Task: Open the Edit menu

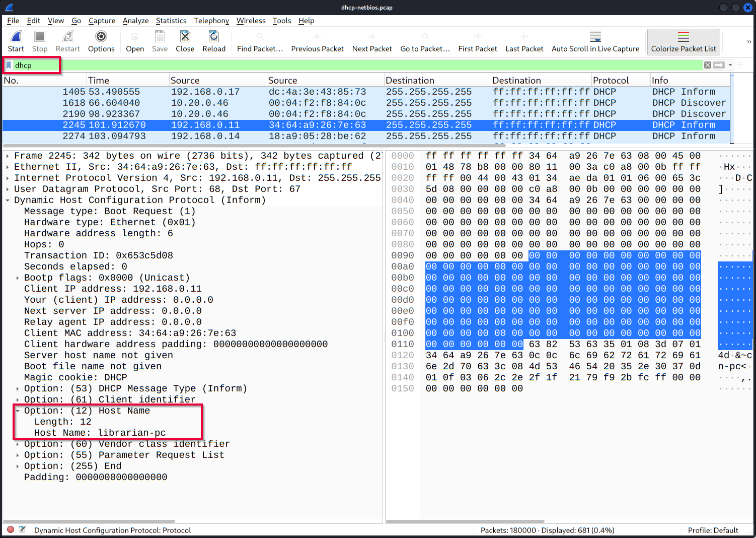Action: point(33,21)
